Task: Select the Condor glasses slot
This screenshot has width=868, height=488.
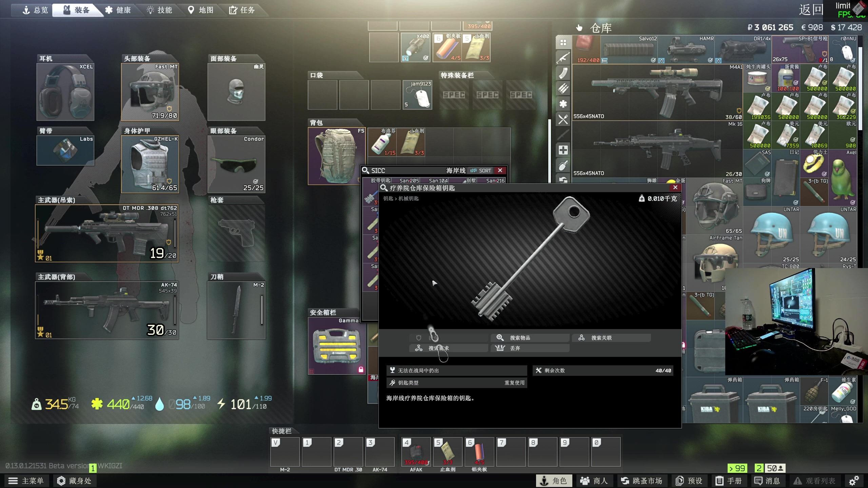Action: [236, 164]
